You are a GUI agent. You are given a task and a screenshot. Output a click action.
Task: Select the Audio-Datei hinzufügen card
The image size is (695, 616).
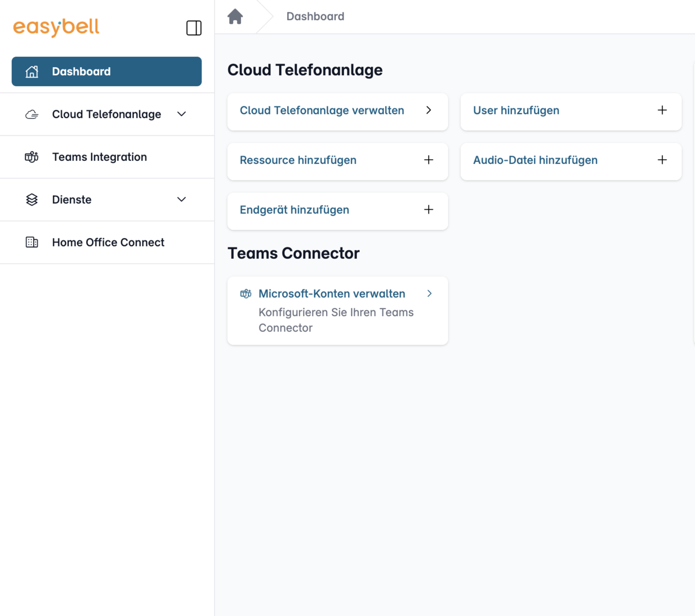[x=571, y=161]
